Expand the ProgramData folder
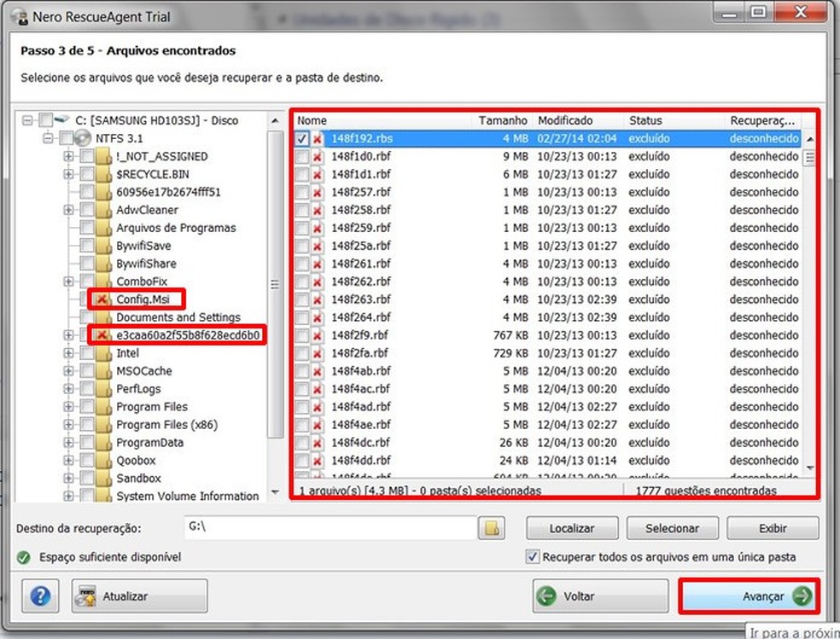The image size is (840, 639). (x=68, y=443)
